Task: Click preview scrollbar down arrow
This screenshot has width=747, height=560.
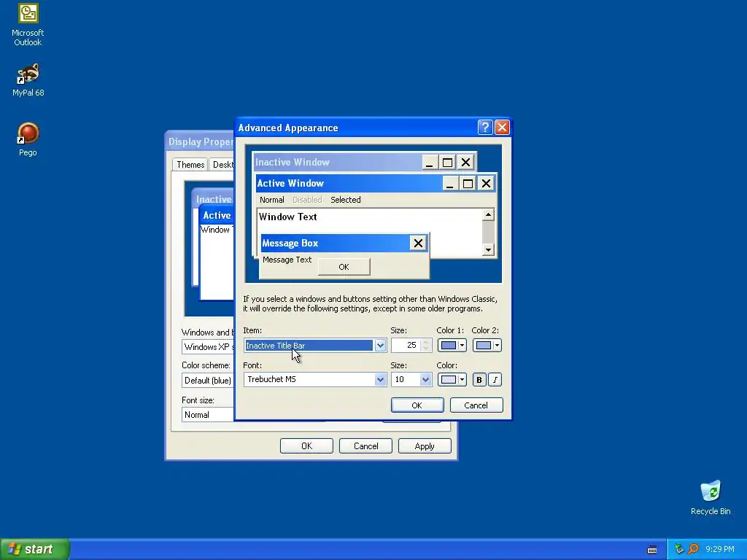Action: [488, 249]
